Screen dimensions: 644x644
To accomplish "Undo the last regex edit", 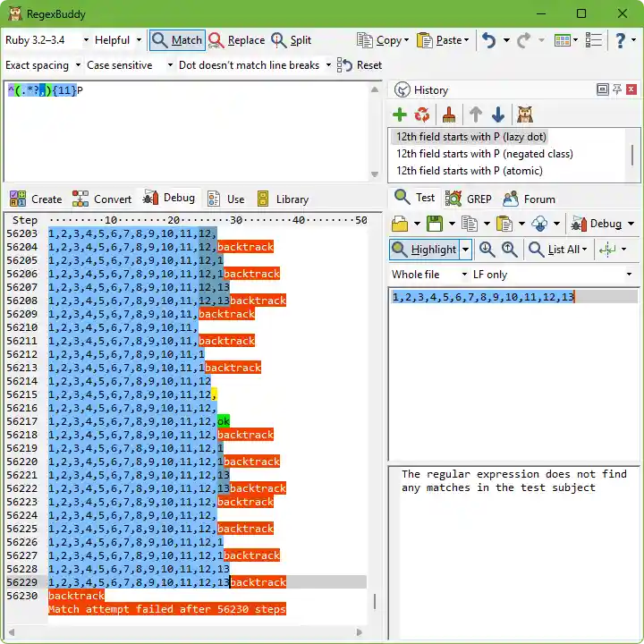I will pos(488,40).
